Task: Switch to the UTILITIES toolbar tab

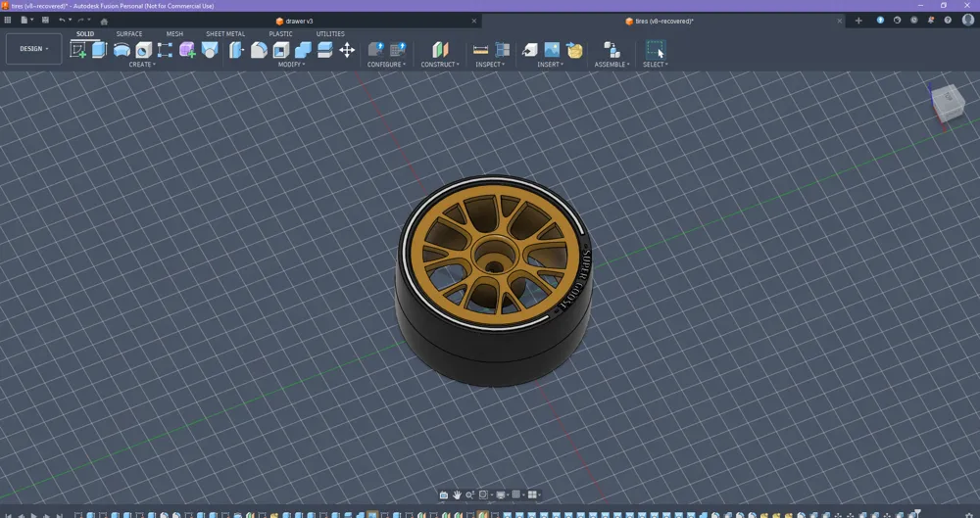Action: click(x=330, y=33)
